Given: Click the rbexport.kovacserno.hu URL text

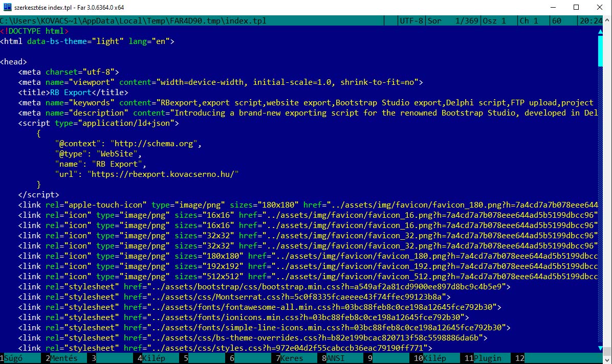Looking at the screenshot, I should (x=163, y=174).
